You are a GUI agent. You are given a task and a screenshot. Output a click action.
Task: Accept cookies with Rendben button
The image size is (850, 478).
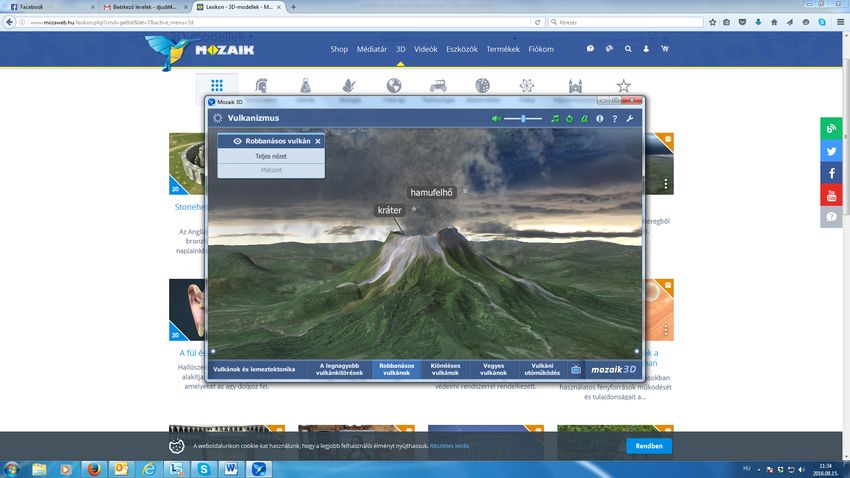(x=649, y=446)
